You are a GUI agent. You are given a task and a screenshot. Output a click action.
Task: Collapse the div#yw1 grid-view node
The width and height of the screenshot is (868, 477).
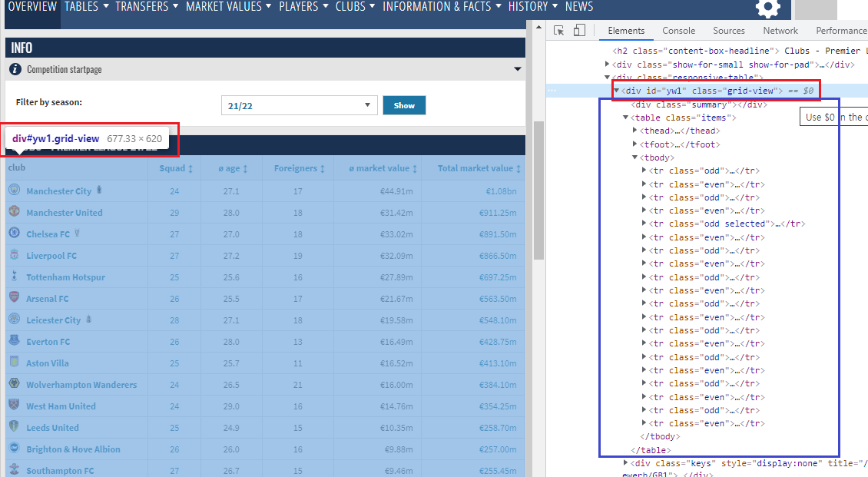coord(616,90)
